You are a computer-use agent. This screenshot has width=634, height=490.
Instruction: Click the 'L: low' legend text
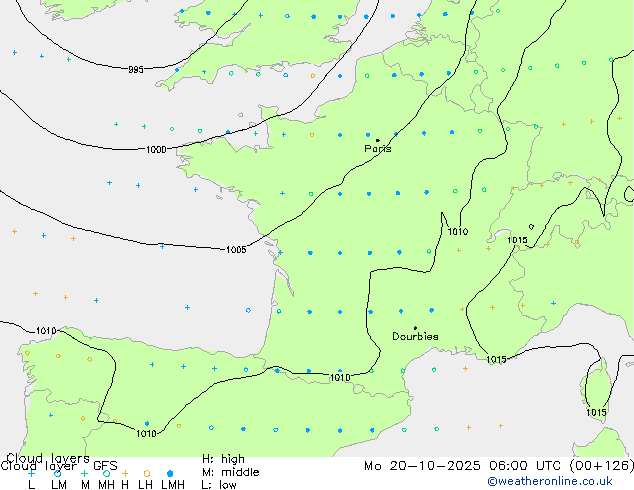(219, 485)
